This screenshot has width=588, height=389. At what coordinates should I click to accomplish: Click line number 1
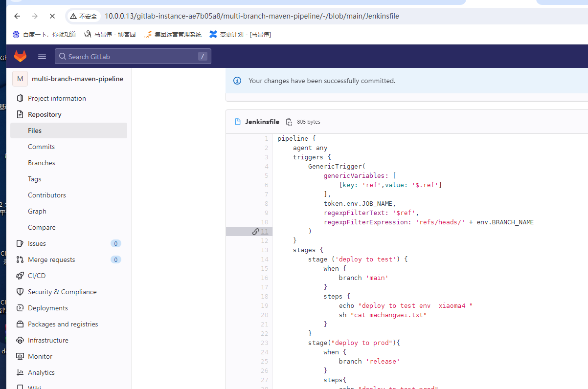coord(267,138)
